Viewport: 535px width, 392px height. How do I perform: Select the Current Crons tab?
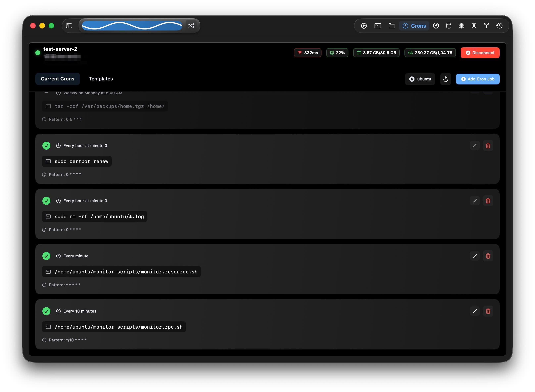point(57,79)
